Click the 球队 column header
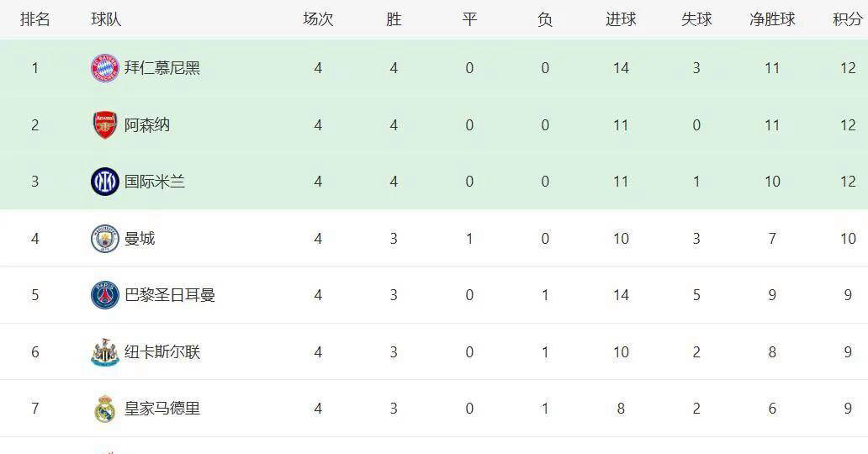This screenshot has height=454, width=868. pos(106,19)
